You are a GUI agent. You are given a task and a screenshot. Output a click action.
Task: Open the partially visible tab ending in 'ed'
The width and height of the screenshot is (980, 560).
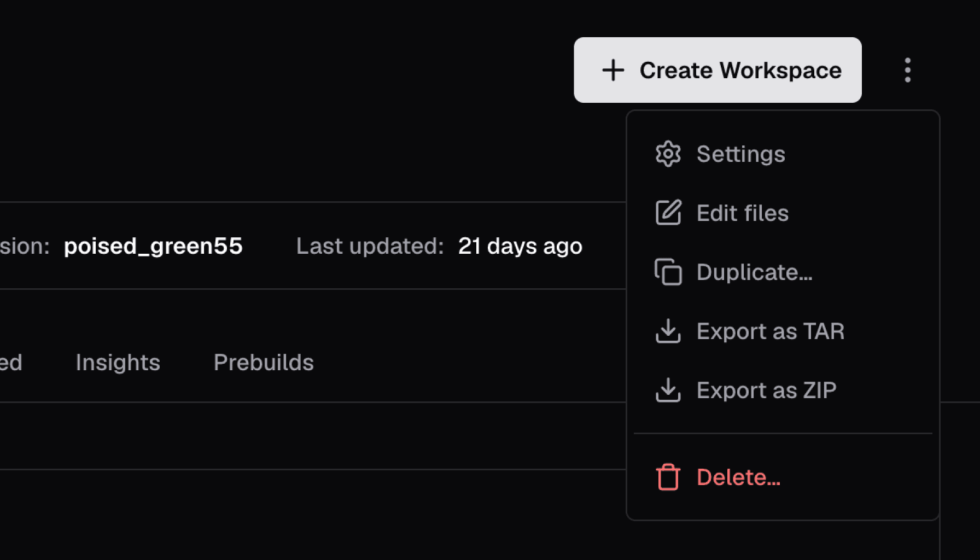pyautogui.click(x=11, y=362)
